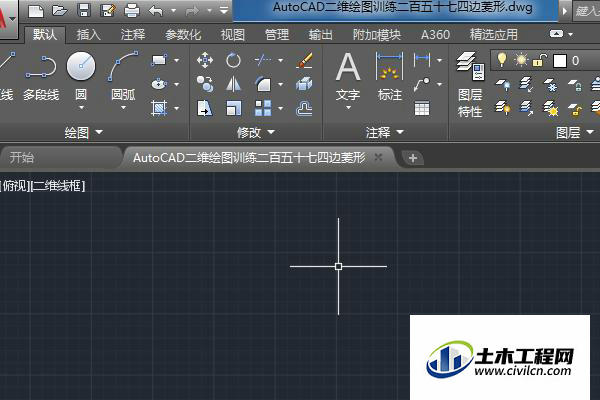
Task: Click the New drawing icon
Action: pos(36,11)
